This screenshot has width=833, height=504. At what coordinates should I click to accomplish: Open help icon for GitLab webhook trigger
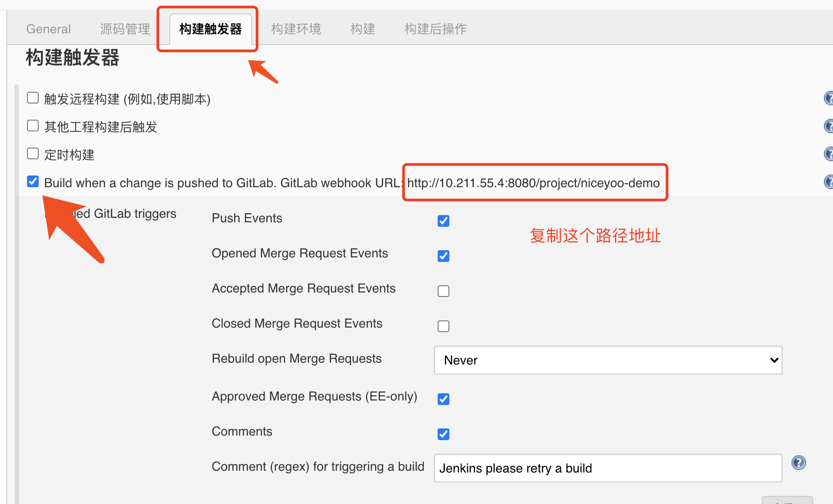[828, 182]
